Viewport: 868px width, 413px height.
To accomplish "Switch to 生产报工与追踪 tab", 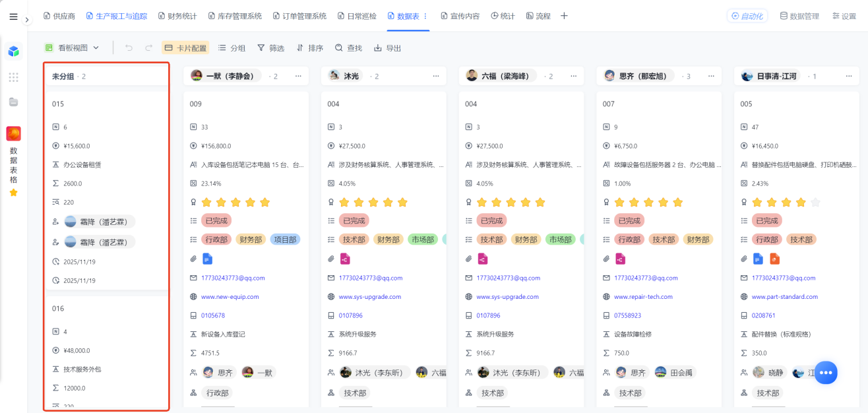I will [117, 16].
